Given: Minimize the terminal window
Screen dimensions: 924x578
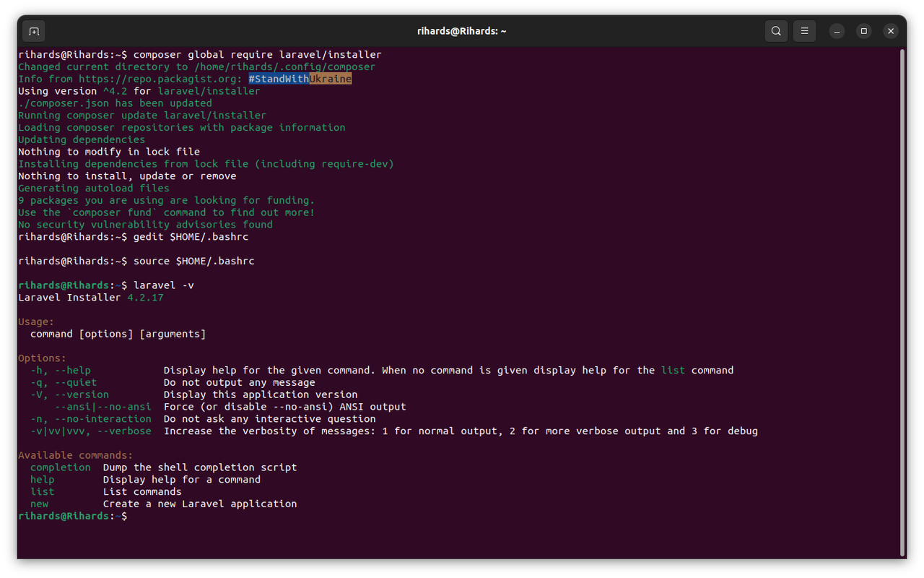Looking at the screenshot, I should click(837, 31).
